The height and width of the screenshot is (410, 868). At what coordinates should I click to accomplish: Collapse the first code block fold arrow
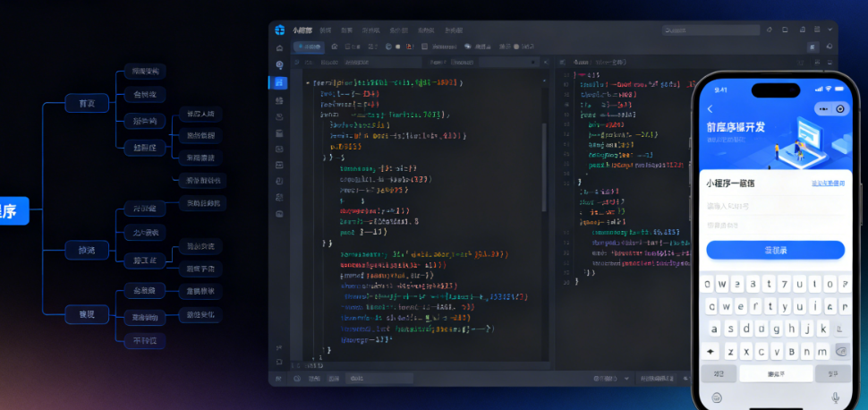308,82
